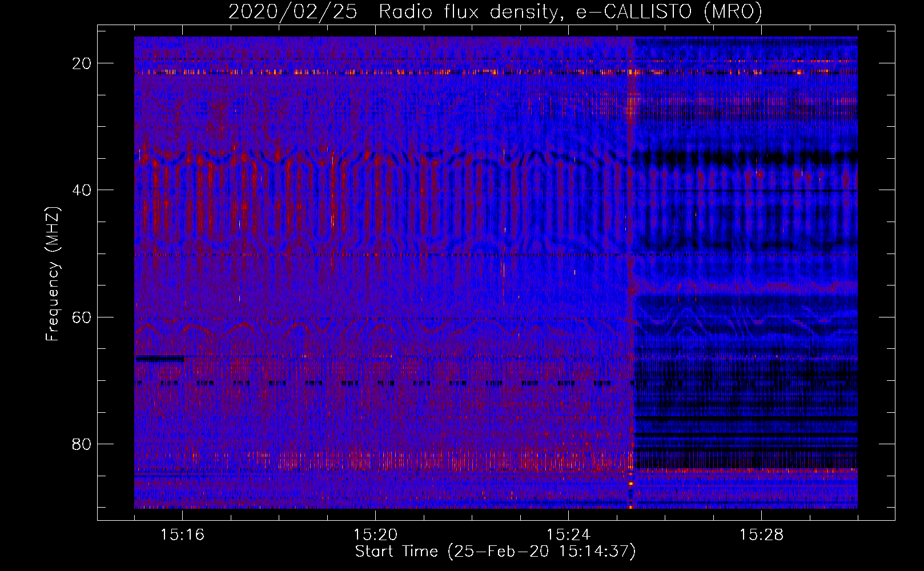Click the Start Time axis label text
This screenshot has width=924, height=571.
point(495,552)
